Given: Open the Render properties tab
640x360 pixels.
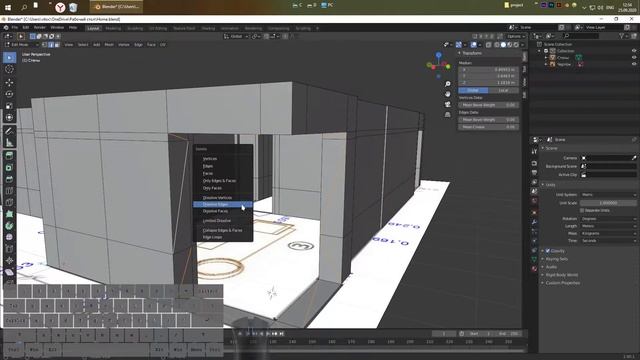Looking at the screenshot, I should [534, 163].
